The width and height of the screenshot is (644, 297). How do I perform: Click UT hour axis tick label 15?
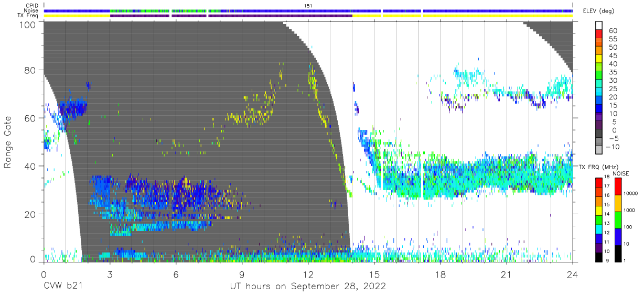(374, 274)
